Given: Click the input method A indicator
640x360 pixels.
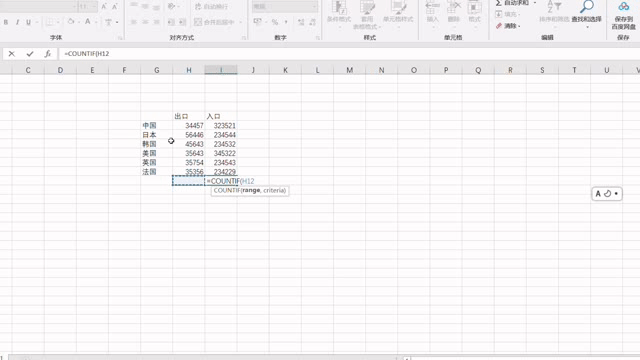Looking at the screenshot, I should click(598, 194).
